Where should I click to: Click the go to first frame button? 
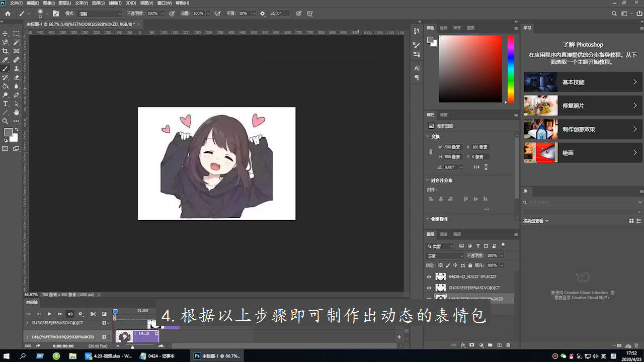[x=29, y=314]
